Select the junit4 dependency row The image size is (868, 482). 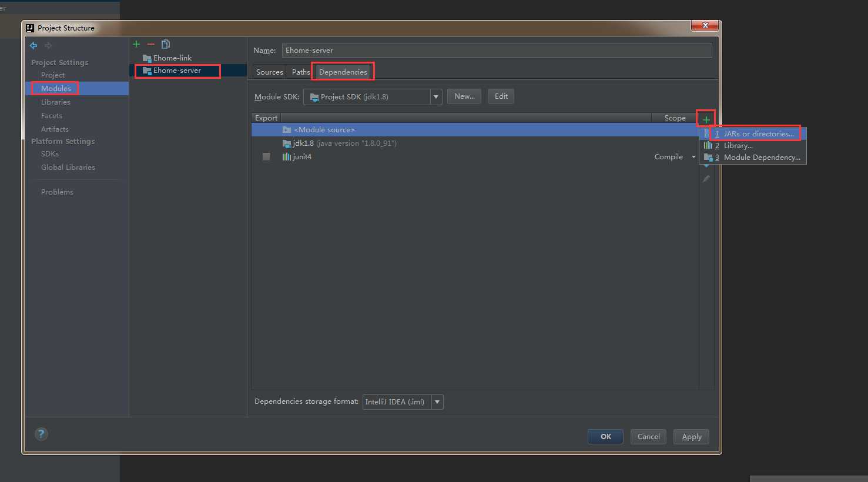click(475, 157)
